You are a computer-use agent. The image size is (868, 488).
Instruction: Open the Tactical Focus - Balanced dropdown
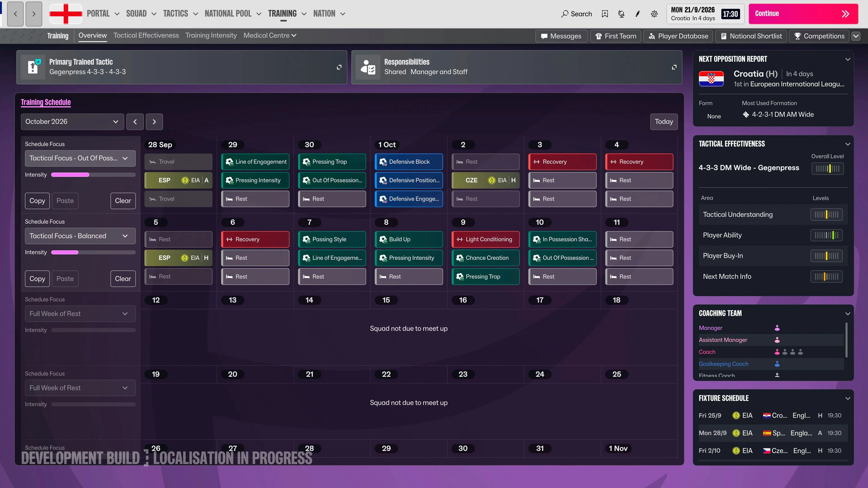point(80,236)
